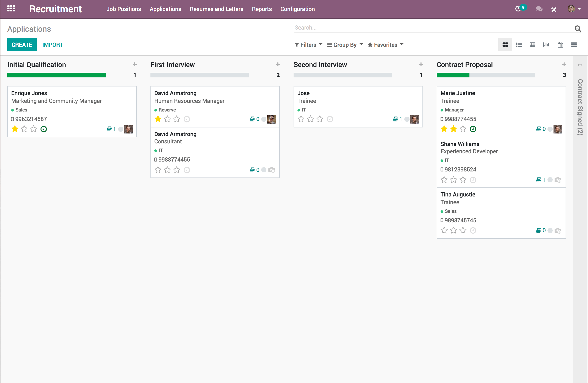Viewport: 588px width, 383px height.
Task: Switch to list view icon
Action: 519,45
